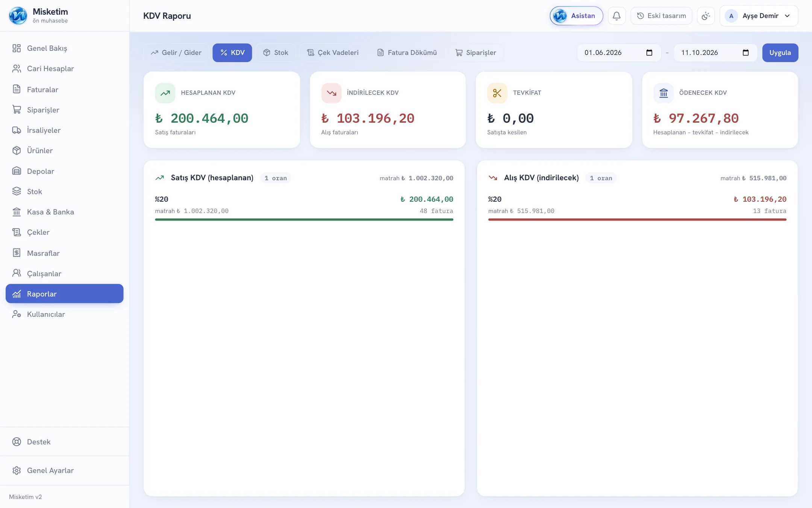Open the Çek Vadeleri tab

(x=333, y=53)
